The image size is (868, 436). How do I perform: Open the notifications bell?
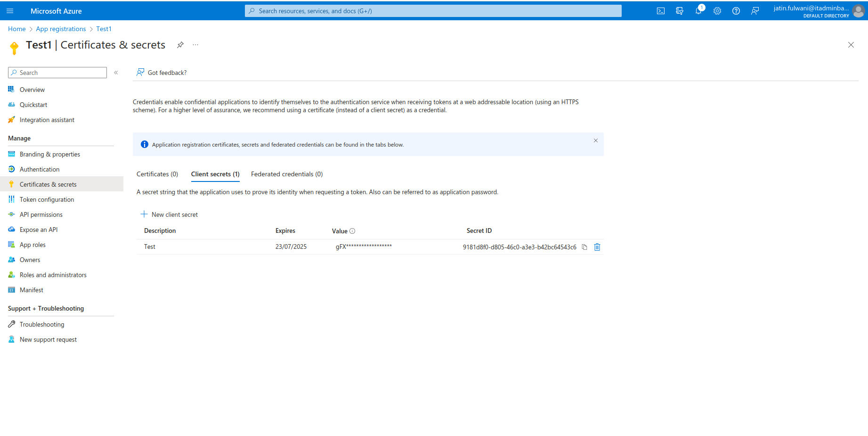coord(698,11)
